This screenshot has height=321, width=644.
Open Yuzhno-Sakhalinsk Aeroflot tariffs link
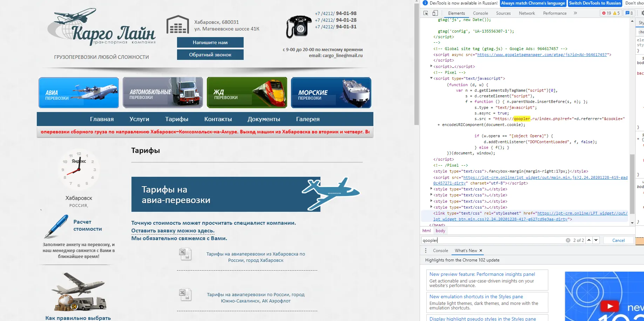[x=256, y=298]
